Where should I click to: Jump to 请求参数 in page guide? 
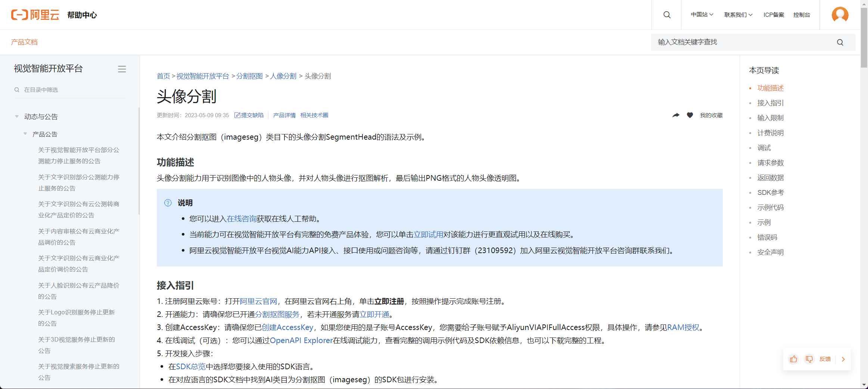(x=770, y=163)
